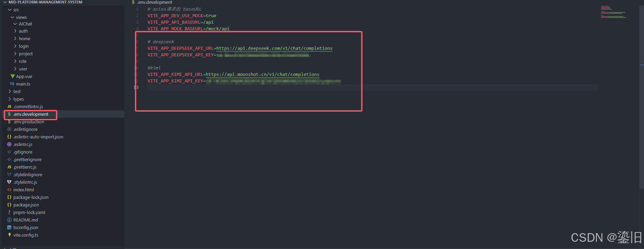Click the stylelint icon of .stylelintrc.js
The image size is (644, 249).
9,182
